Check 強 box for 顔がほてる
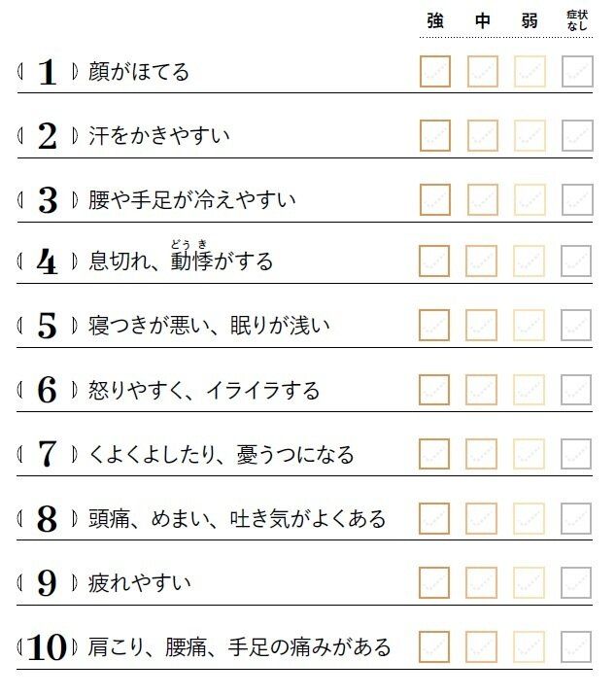The image size is (616, 696). (x=435, y=72)
